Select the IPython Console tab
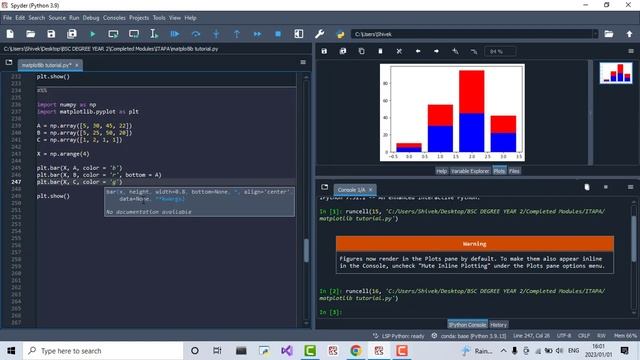 [x=467, y=325]
